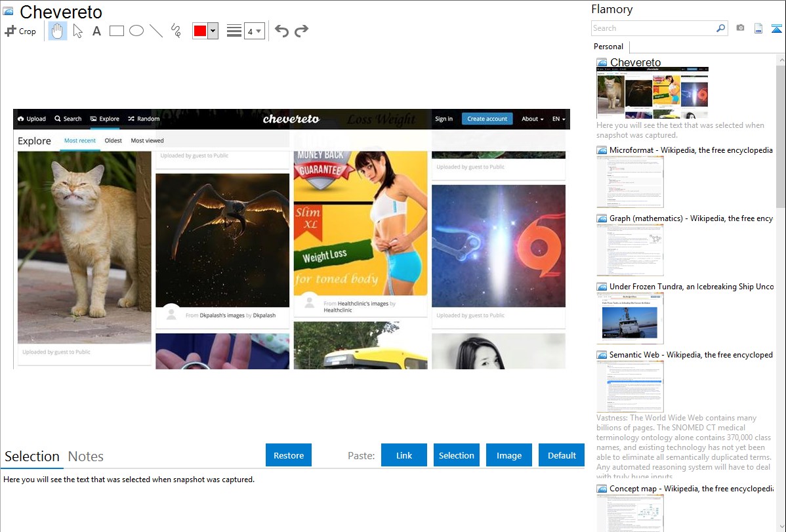Click Upload in the captured Chevereto page
This screenshot has height=532, width=786.
(x=31, y=119)
